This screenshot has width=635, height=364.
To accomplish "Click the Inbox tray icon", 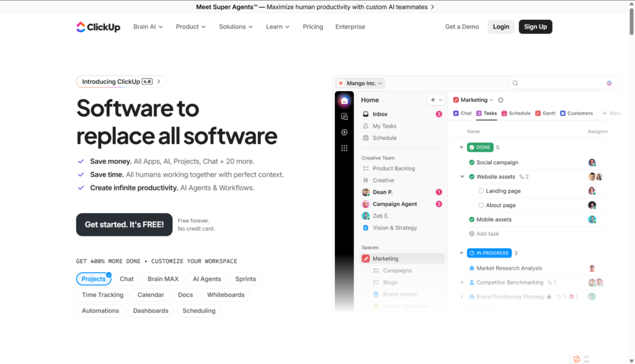I will (x=366, y=114).
